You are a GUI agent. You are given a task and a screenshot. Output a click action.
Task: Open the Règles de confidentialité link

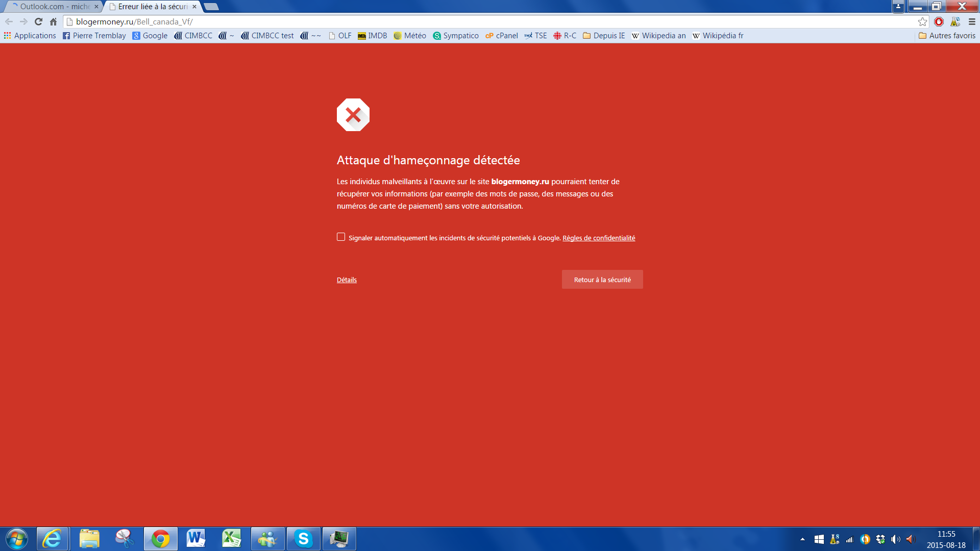(x=599, y=238)
